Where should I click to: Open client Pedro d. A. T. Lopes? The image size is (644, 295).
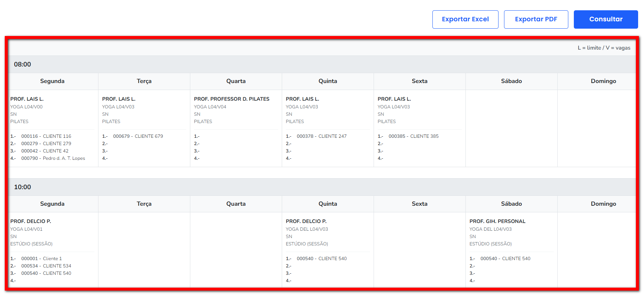[53, 158]
